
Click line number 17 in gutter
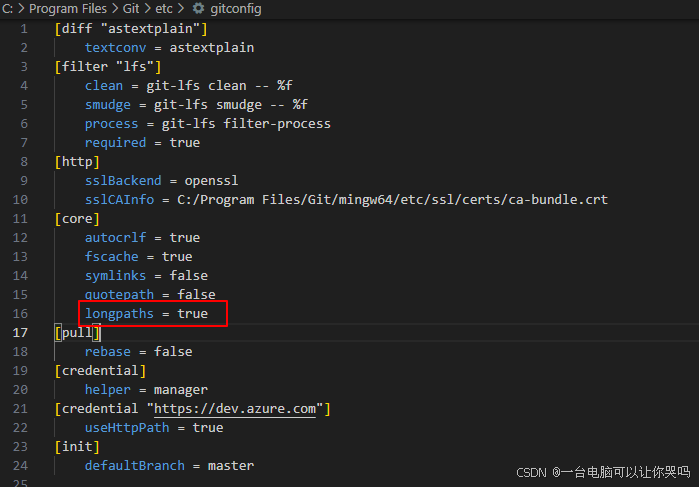click(x=20, y=333)
